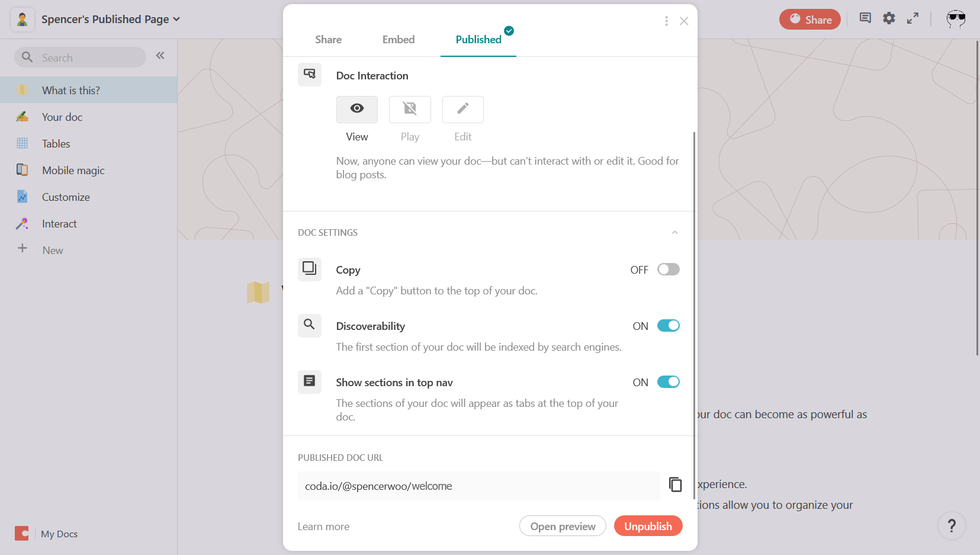Collapse the sidebar with double-chevron
This screenshot has width=980, height=555.
click(x=160, y=56)
